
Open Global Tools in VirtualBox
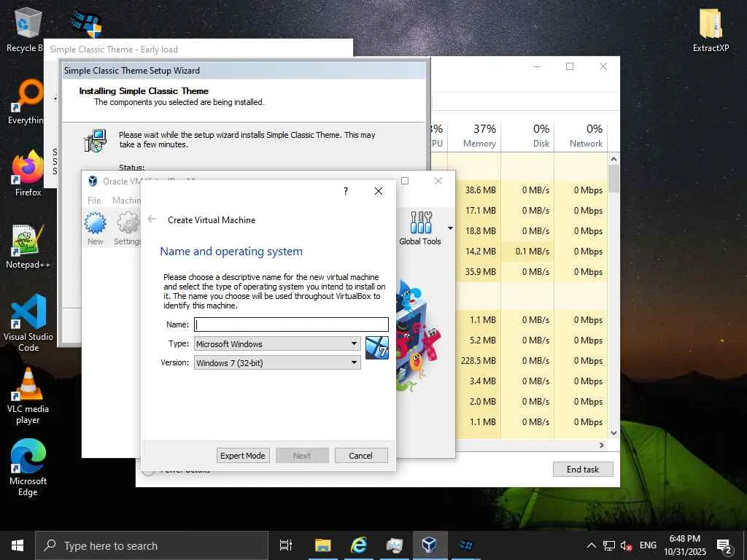pyautogui.click(x=420, y=228)
